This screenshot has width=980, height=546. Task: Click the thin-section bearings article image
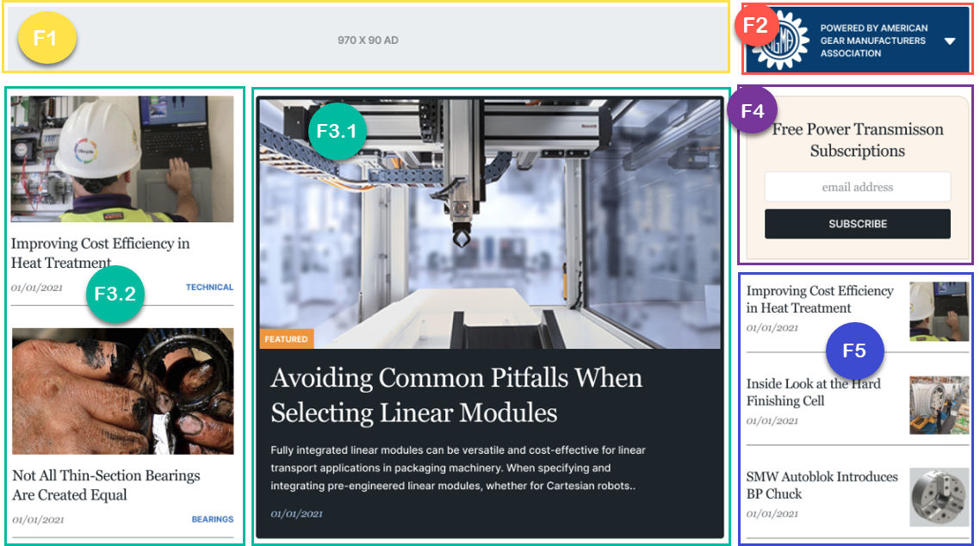[x=121, y=390]
